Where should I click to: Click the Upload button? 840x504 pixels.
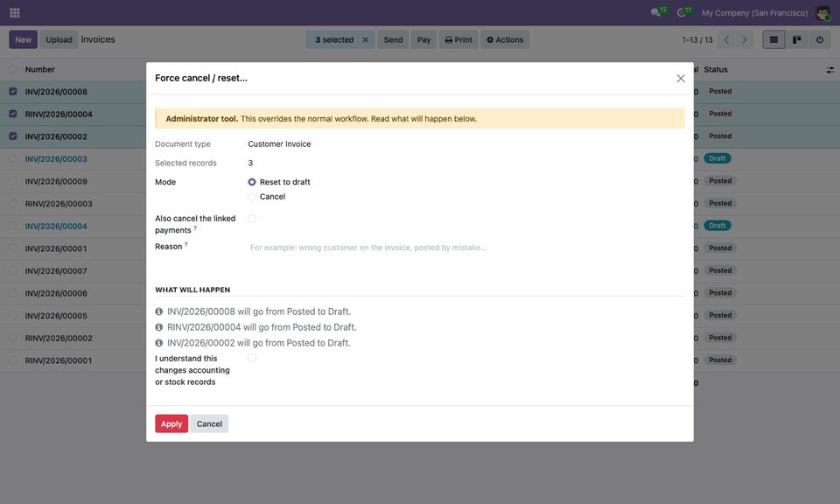tap(59, 39)
